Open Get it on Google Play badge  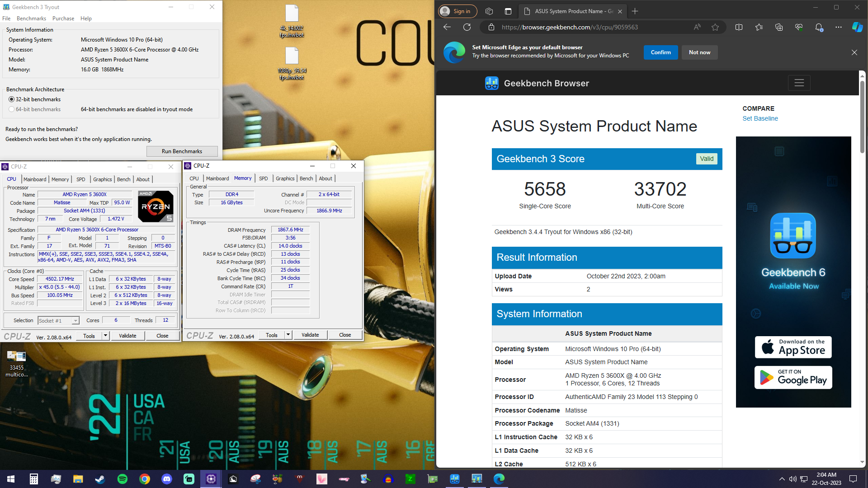tap(793, 377)
